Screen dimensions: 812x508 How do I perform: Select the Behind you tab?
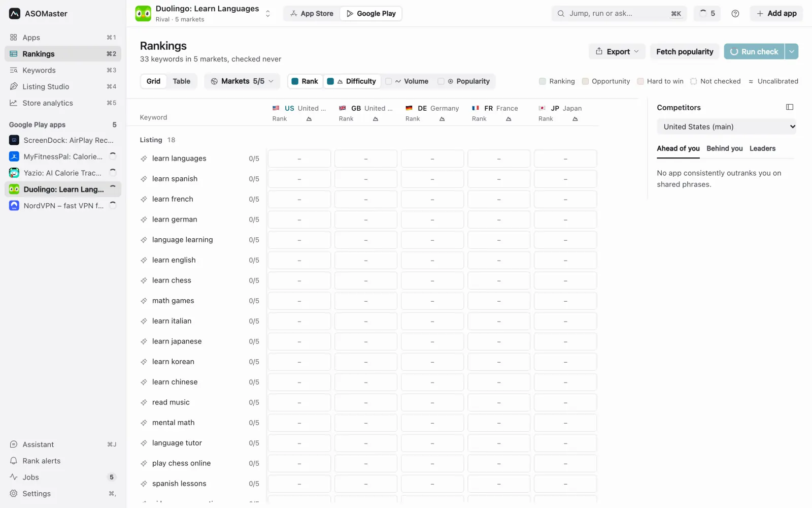click(724, 148)
